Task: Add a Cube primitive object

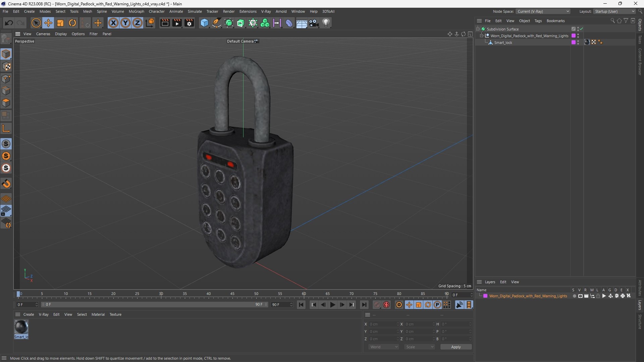Action: [204, 23]
